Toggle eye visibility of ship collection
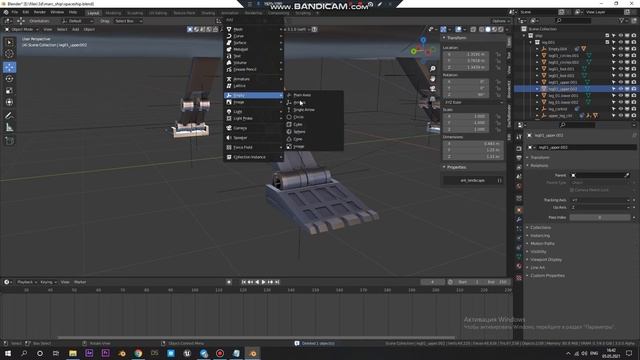 [620, 36]
